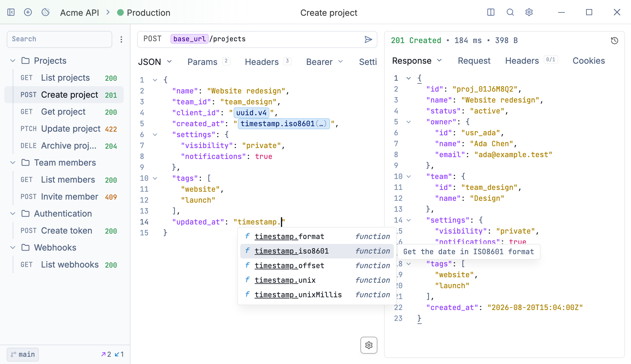Fold the tags array on line 10

tap(155, 178)
